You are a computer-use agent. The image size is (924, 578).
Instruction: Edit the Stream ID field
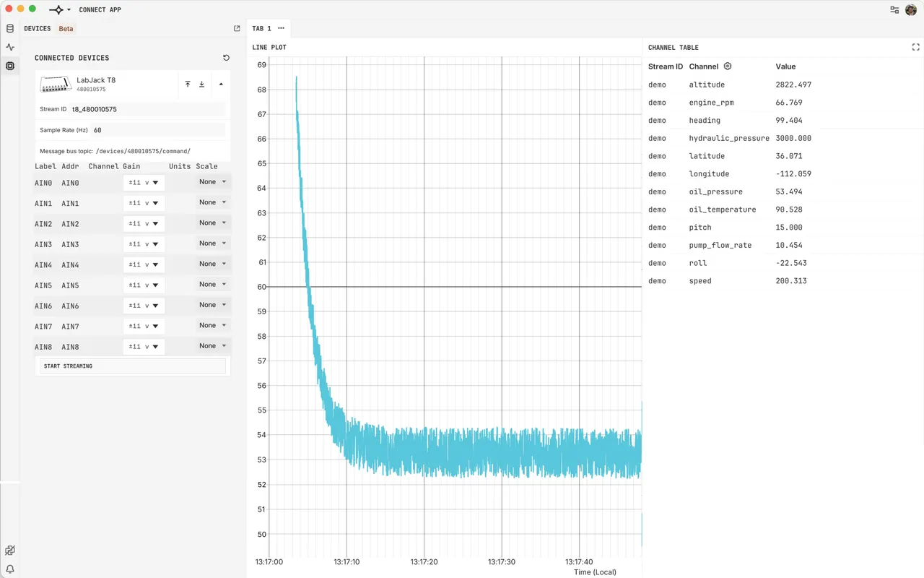pyautogui.click(x=148, y=110)
